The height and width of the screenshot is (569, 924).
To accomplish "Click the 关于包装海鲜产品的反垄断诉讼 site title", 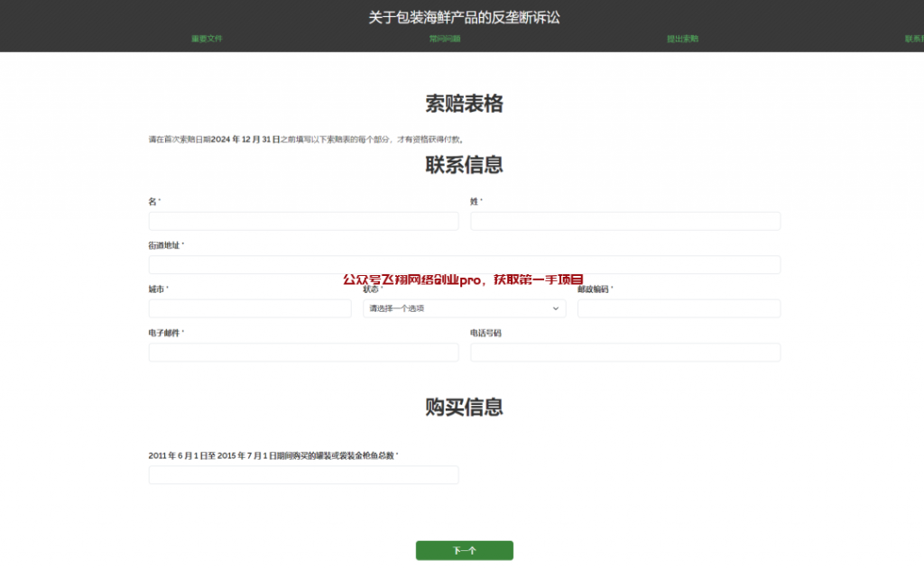I will point(464,17).
